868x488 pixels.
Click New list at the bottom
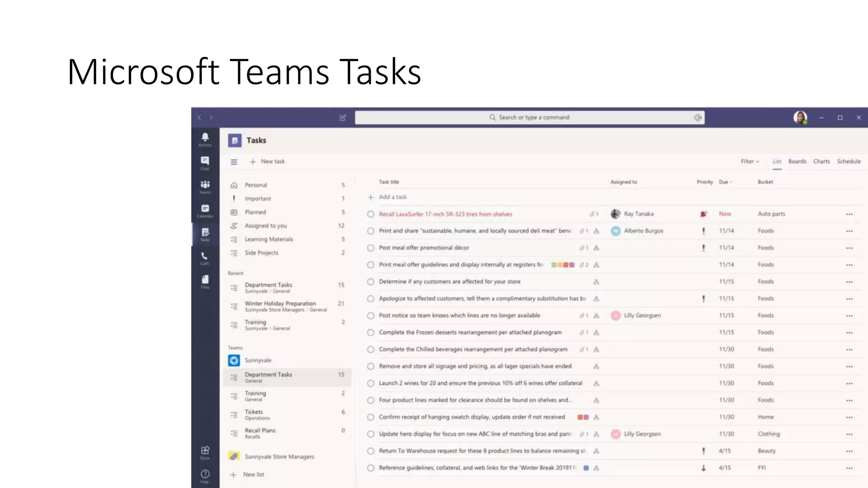(248, 475)
